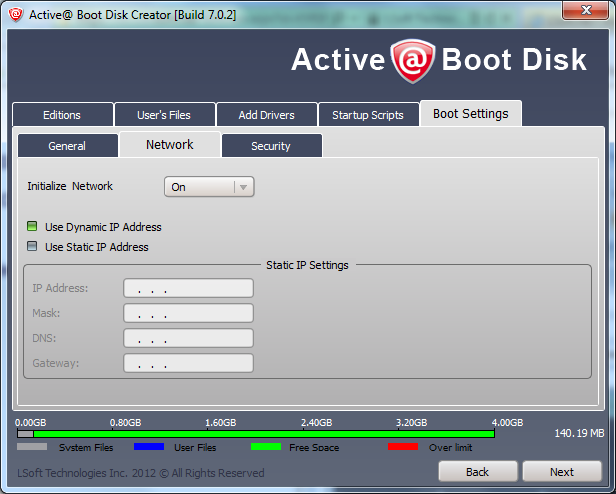
Task: Open the Security sub-tab
Action: coord(271,146)
